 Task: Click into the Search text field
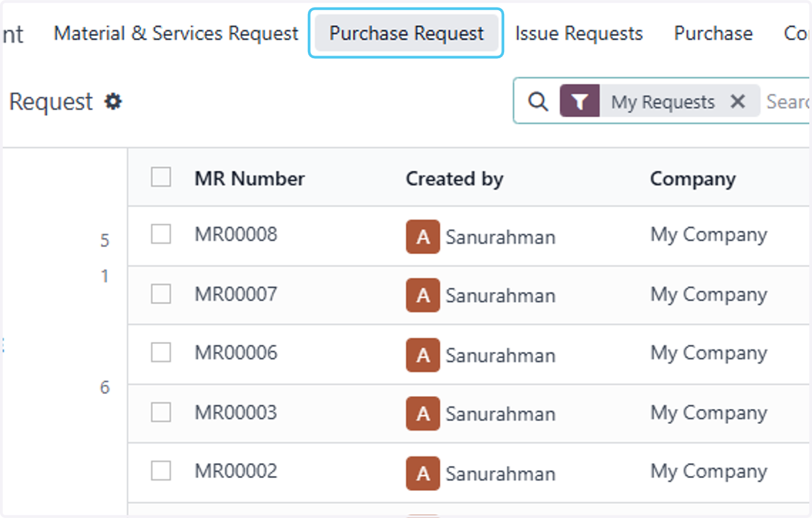[788, 102]
